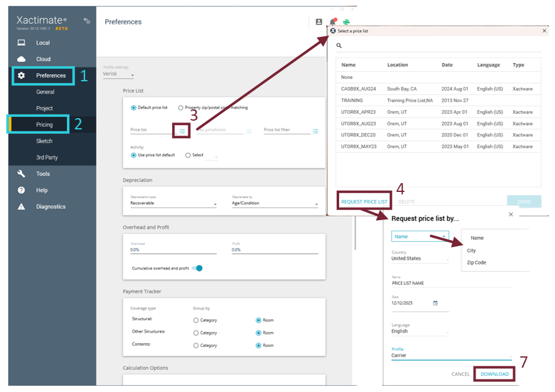Open the 3rd Party preferences section
The height and width of the screenshot is (392, 555).
coord(47,158)
